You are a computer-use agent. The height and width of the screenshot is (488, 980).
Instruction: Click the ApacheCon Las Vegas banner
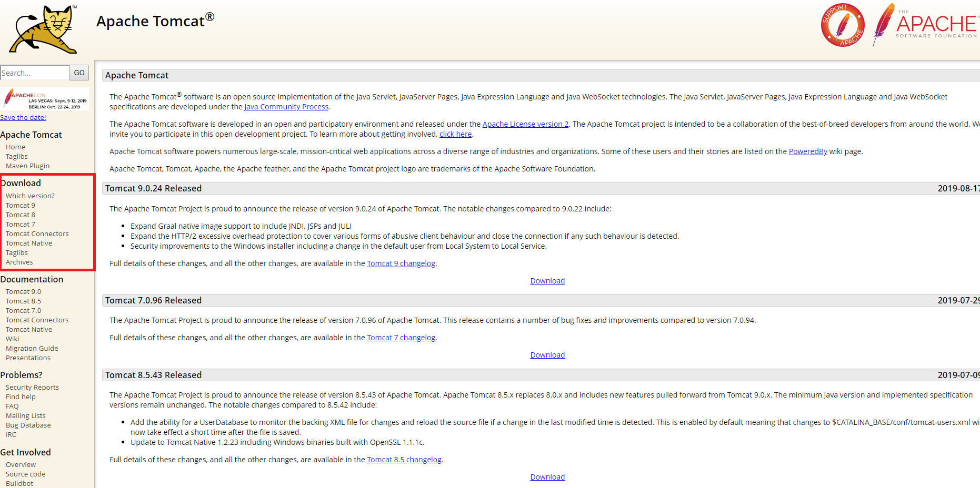coord(45,99)
